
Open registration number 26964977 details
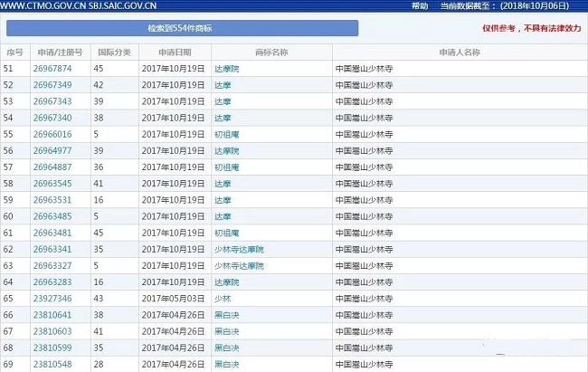click(x=52, y=150)
